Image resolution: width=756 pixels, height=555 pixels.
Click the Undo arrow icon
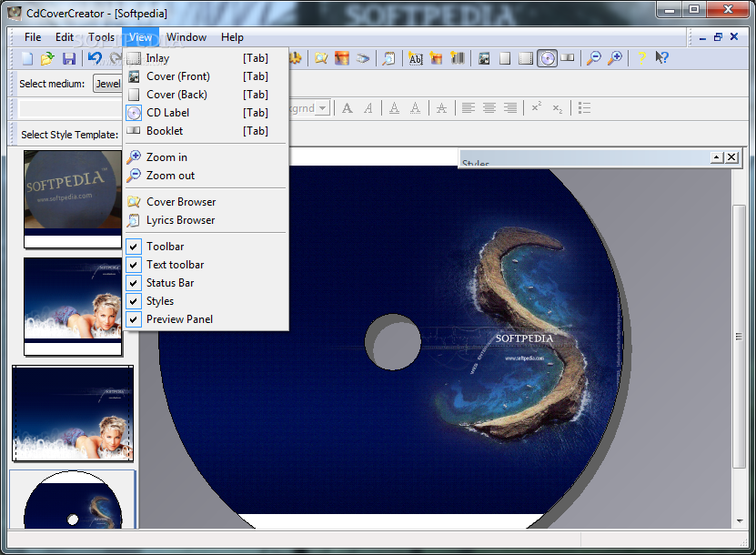coord(95,58)
